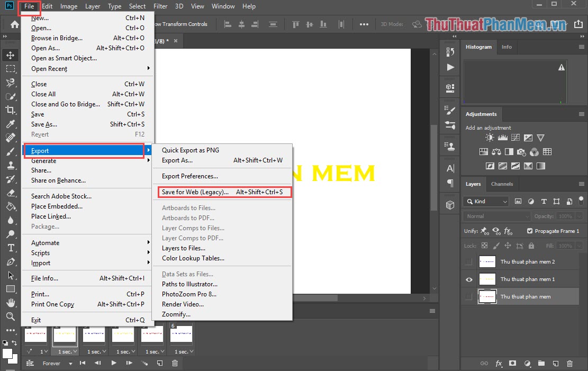
Task: Switch to the Channels tab
Action: click(502, 184)
